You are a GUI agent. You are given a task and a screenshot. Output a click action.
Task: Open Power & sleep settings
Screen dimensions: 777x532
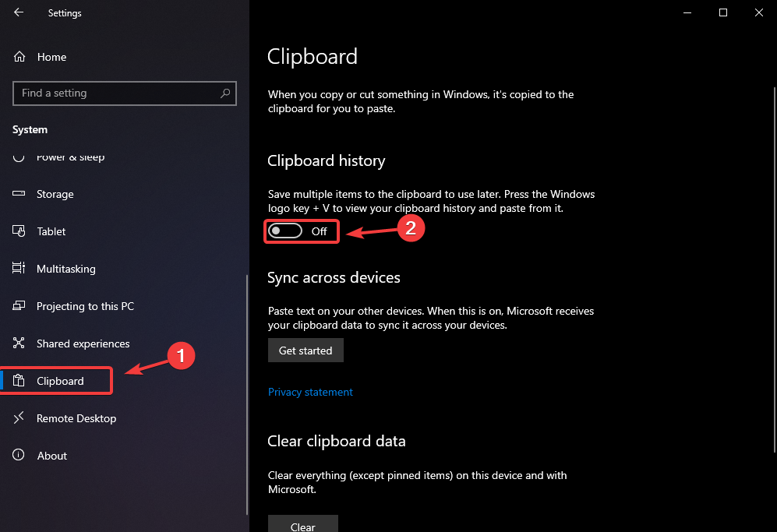click(x=70, y=157)
